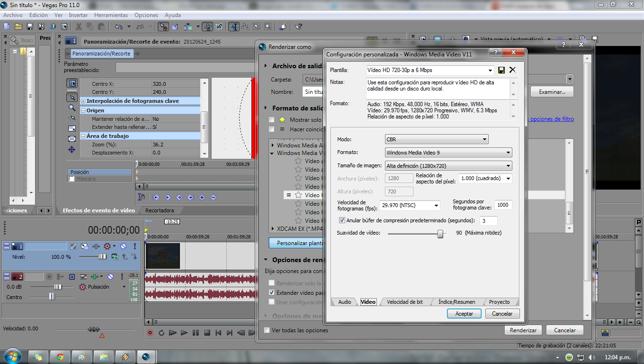
Task: Mute video track 1
Action: 123,246
